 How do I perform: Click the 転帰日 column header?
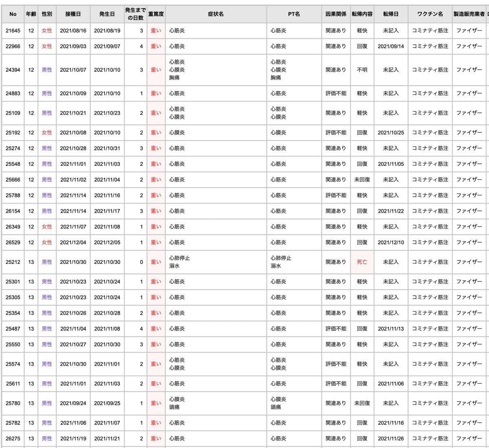click(391, 14)
